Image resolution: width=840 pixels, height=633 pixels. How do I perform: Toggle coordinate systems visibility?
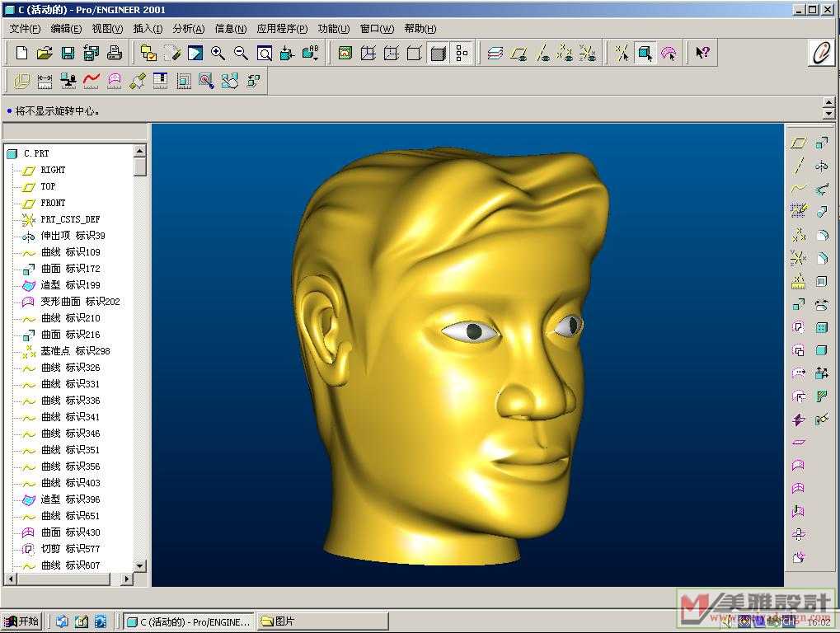pyautogui.click(x=588, y=53)
